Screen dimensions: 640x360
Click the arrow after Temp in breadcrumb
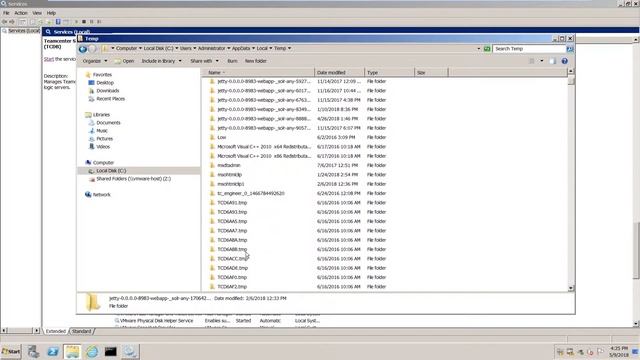289,48
